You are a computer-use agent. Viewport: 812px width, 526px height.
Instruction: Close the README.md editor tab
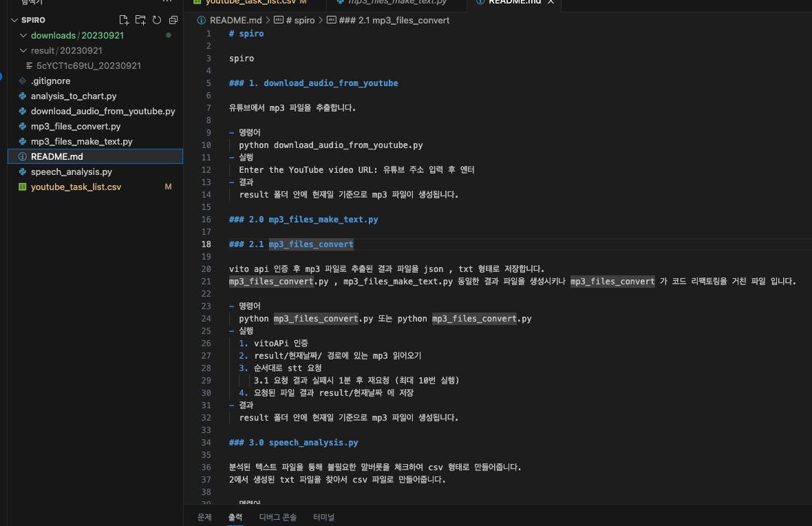(551, 3)
